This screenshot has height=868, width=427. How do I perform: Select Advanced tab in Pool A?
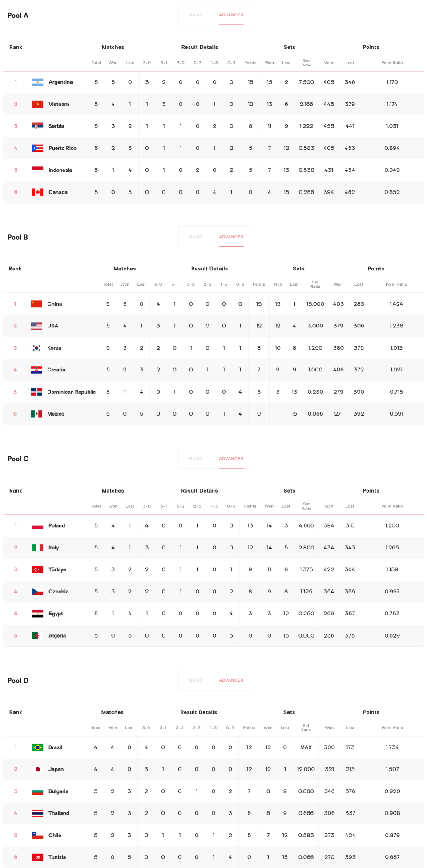(x=231, y=15)
